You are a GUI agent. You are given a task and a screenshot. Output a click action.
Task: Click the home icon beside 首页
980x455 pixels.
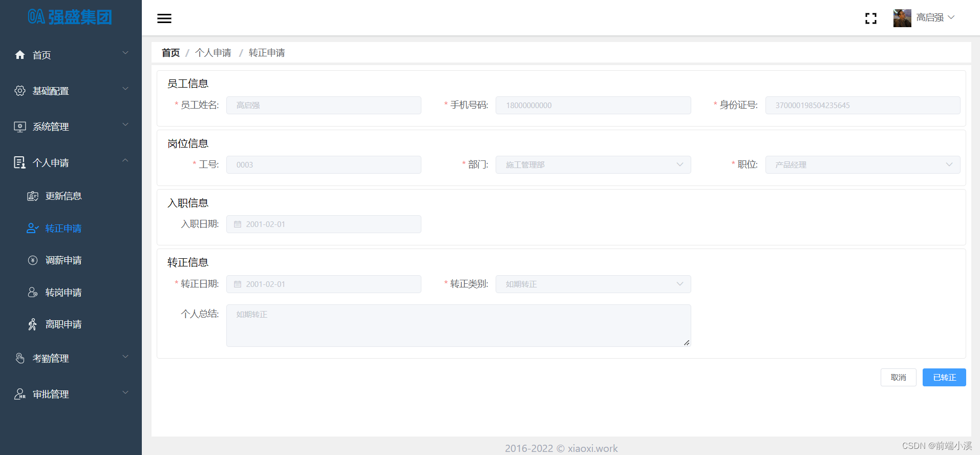click(20, 55)
